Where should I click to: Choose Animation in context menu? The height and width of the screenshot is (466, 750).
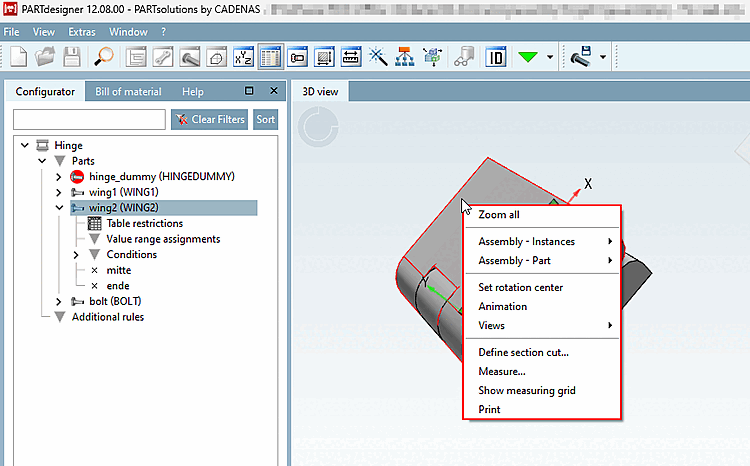542,307
